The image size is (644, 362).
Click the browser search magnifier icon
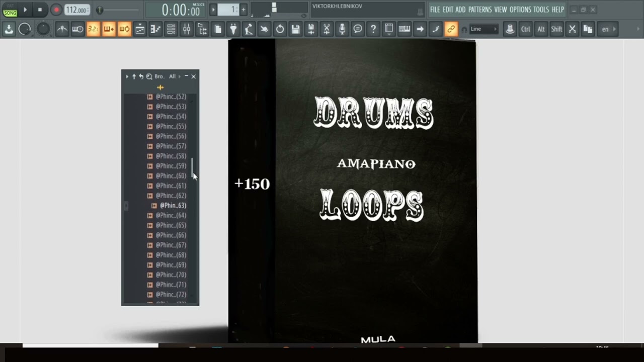pos(149,76)
